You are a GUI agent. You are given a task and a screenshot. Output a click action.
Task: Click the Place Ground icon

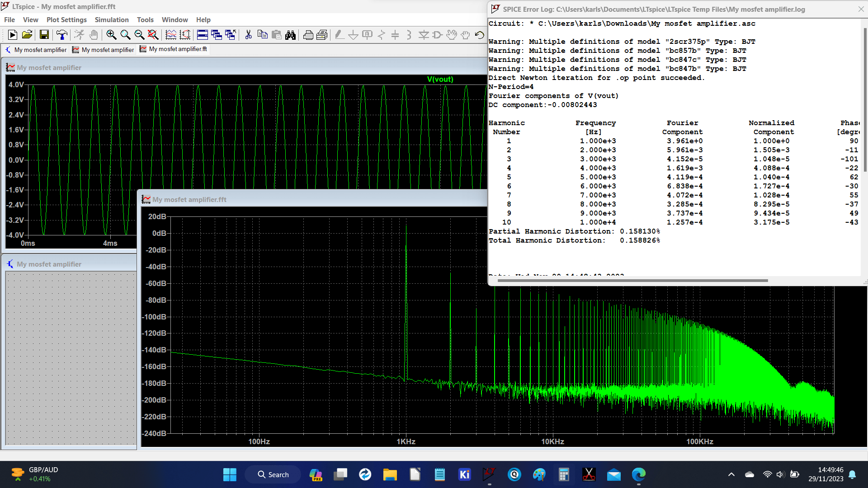(353, 35)
